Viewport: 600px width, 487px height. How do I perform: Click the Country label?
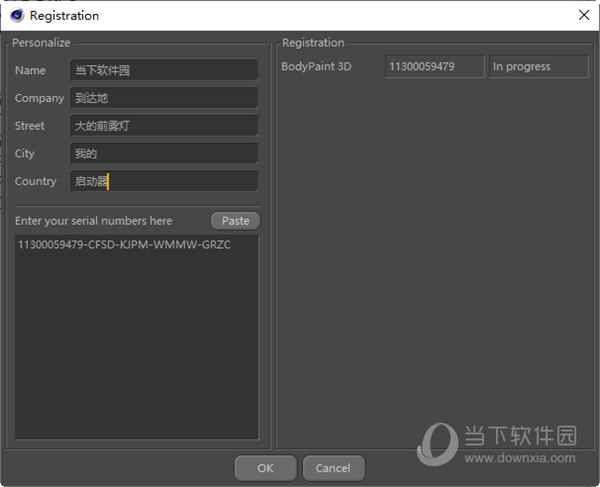tap(35, 181)
